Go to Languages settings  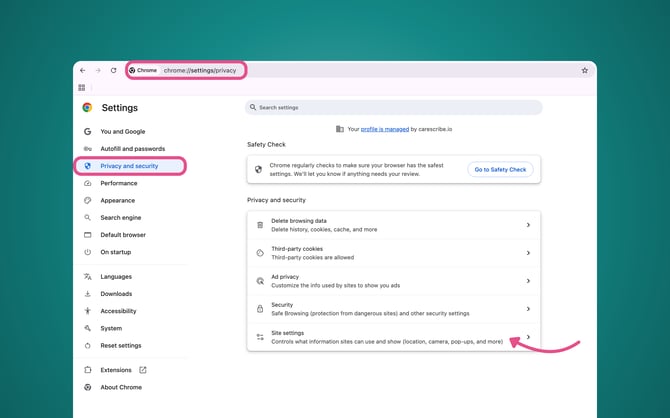pyautogui.click(x=116, y=277)
